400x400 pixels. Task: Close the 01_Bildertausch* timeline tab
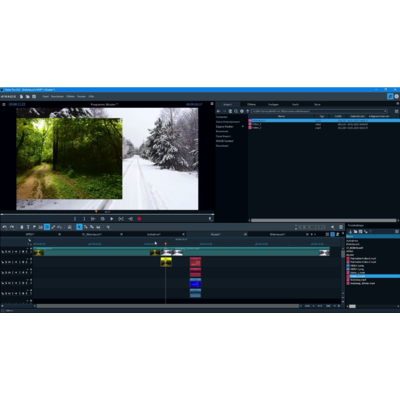tap(121, 234)
